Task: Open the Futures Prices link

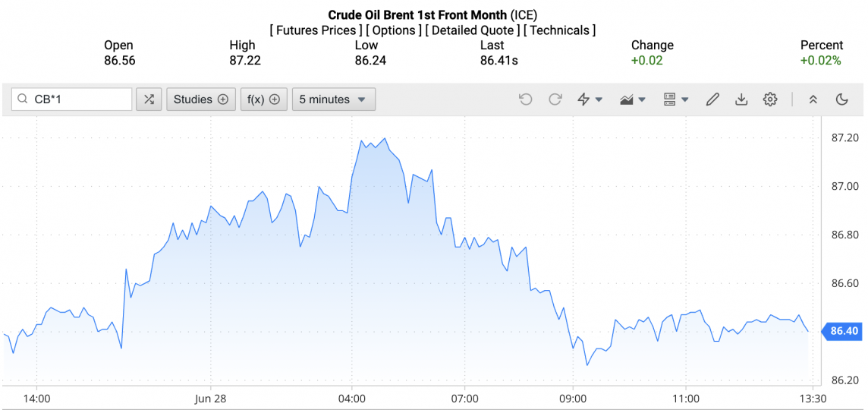Action: pos(316,30)
